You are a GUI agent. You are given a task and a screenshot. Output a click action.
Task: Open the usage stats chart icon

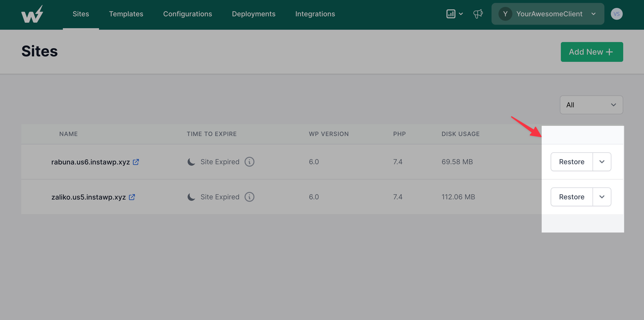[451, 14]
